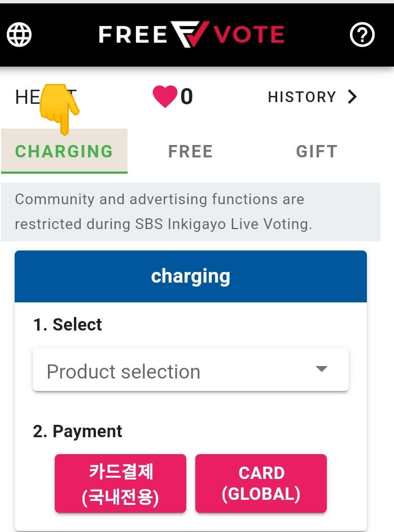Click the heart count number 0
Image resolution: width=394 pixels, height=532 pixels.
pyautogui.click(x=187, y=97)
